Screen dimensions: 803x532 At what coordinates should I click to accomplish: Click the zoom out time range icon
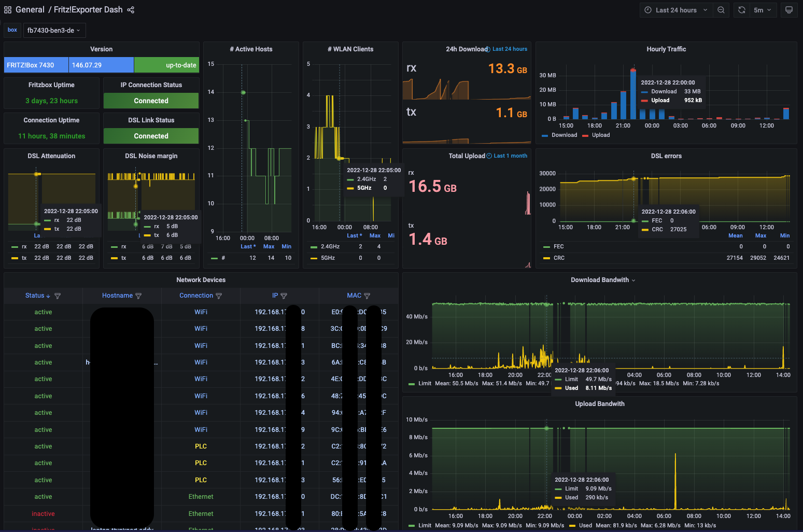(721, 10)
